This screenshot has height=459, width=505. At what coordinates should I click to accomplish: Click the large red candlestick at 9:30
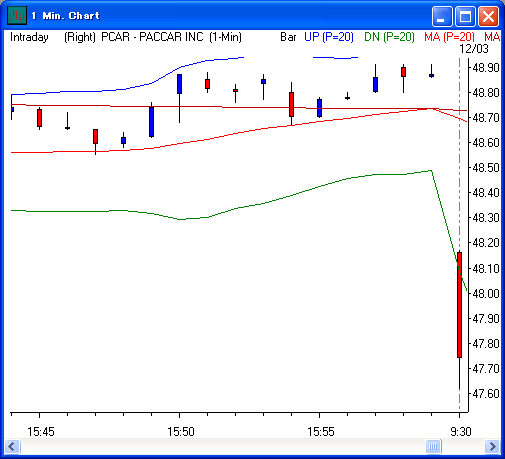(x=459, y=305)
